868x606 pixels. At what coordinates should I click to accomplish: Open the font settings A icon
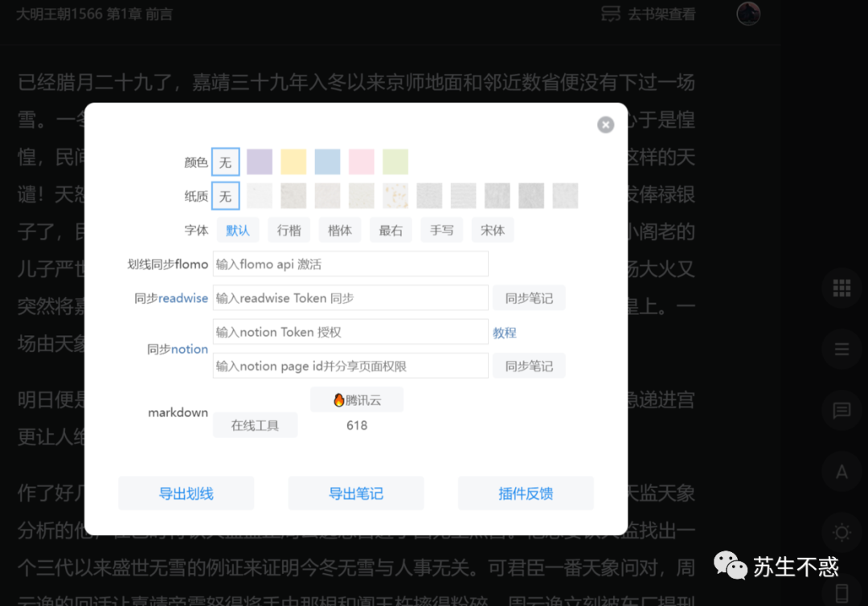842,472
